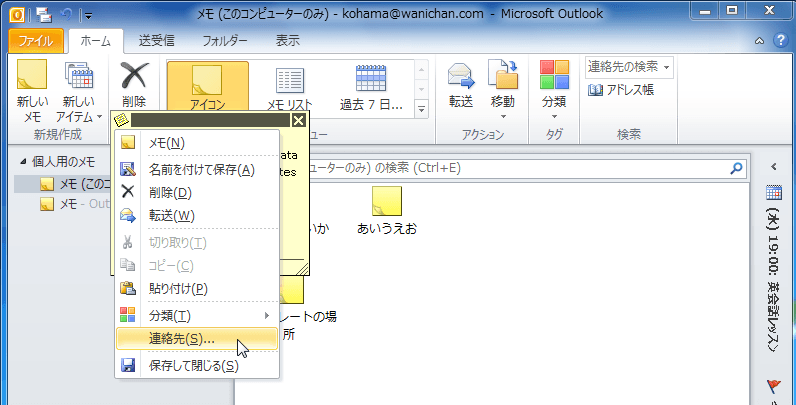Click the send/receive quick access icon
This screenshot has height=405, width=796.
tap(45, 15)
